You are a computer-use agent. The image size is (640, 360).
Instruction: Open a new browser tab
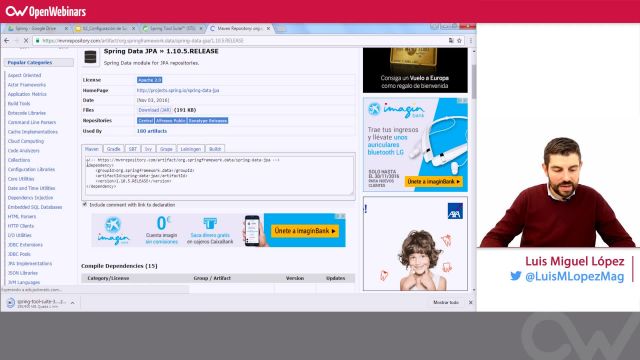click(280, 29)
